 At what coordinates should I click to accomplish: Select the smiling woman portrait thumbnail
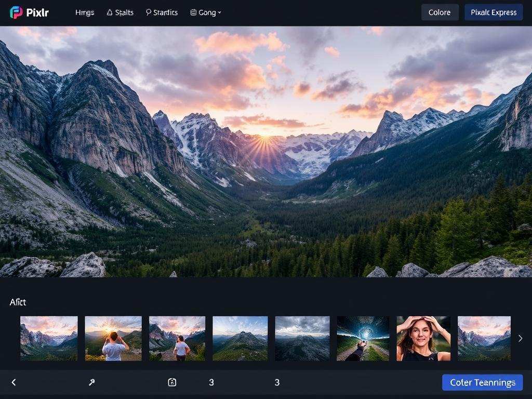[x=423, y=338]
